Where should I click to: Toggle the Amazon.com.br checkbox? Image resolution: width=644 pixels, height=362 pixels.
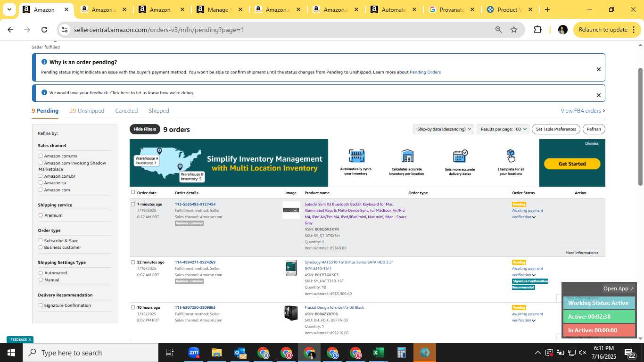(x=41, y=176)
